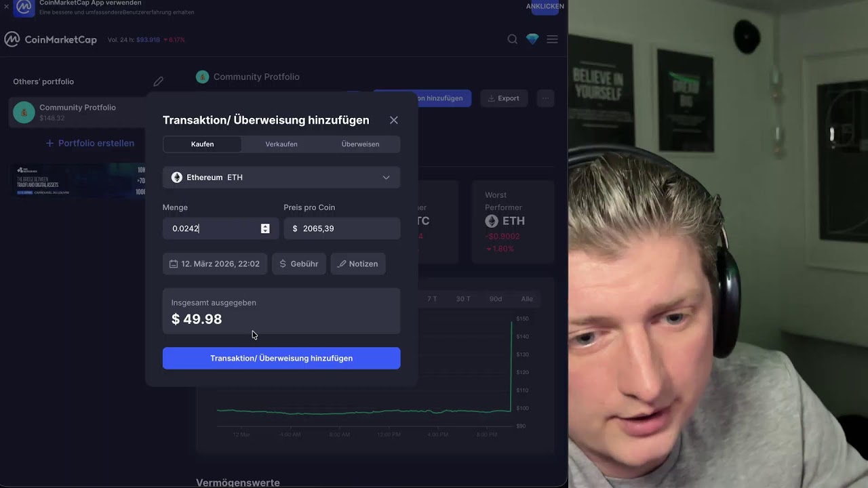
Task: Submit Transaktion/ Überweisung hinzufügen blue button
Action: coord(281,358)
